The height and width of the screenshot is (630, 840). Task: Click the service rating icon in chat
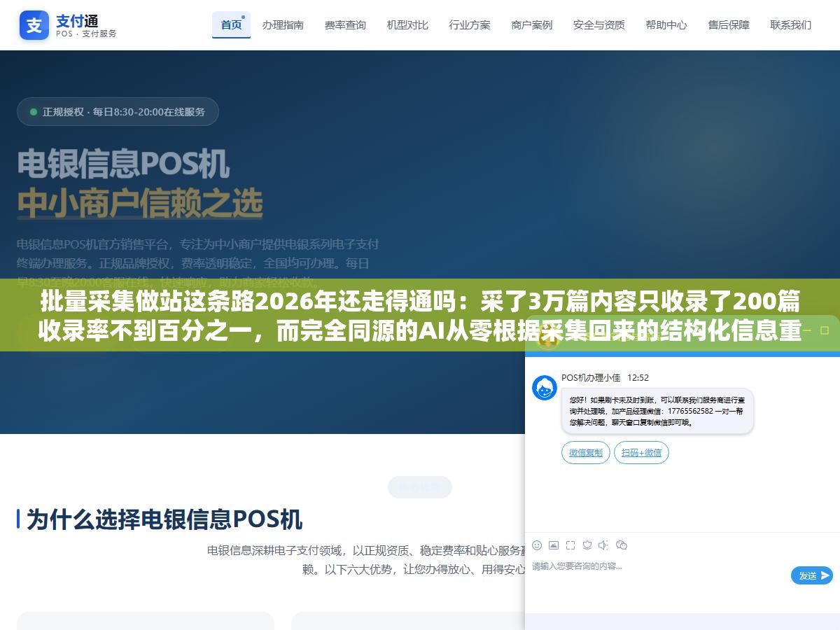pyautogui.click(x=587, y=545)
